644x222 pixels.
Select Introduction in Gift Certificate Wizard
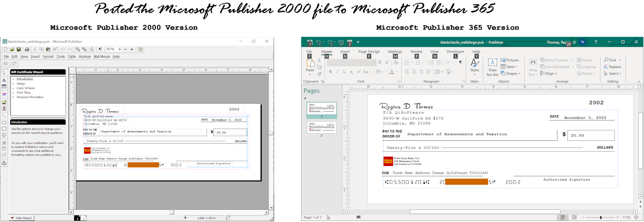point(25,79)
